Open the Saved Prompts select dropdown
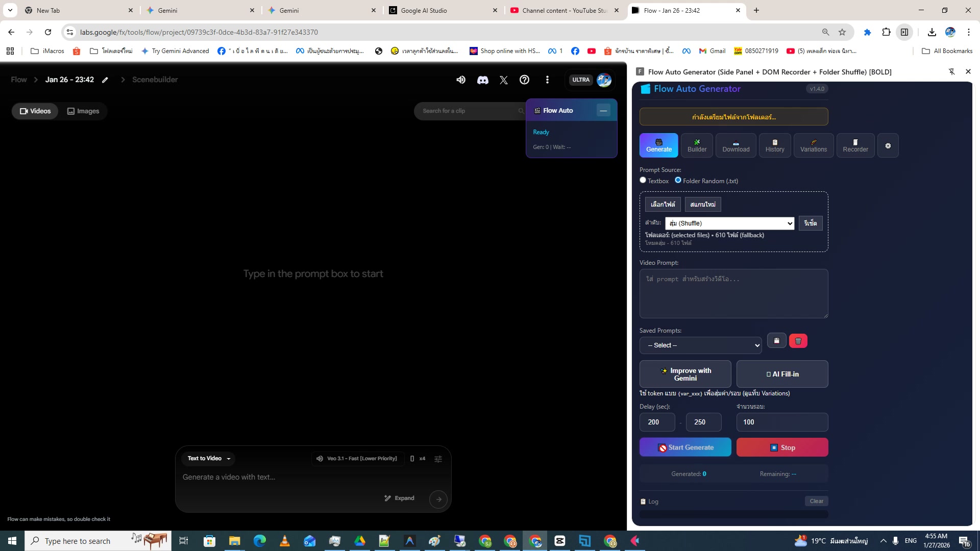 [700, 345]
